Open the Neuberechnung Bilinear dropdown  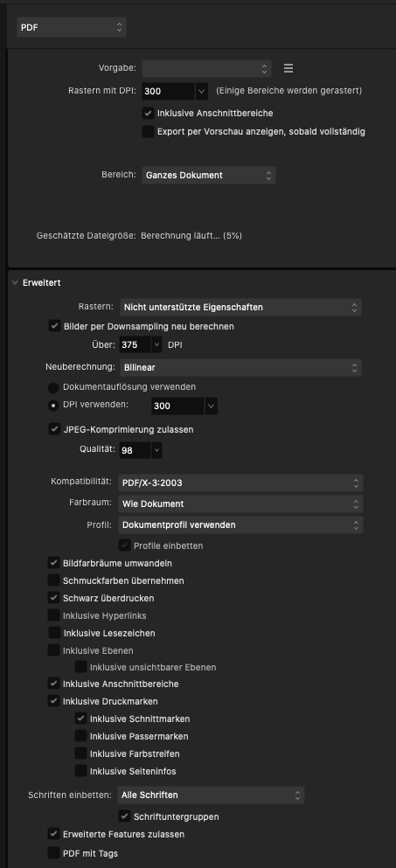(240, 368)
